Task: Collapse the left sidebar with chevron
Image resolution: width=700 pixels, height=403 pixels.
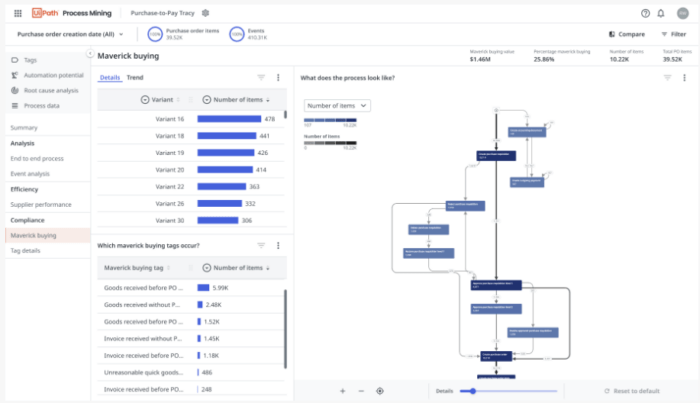Action: [90, 54]
